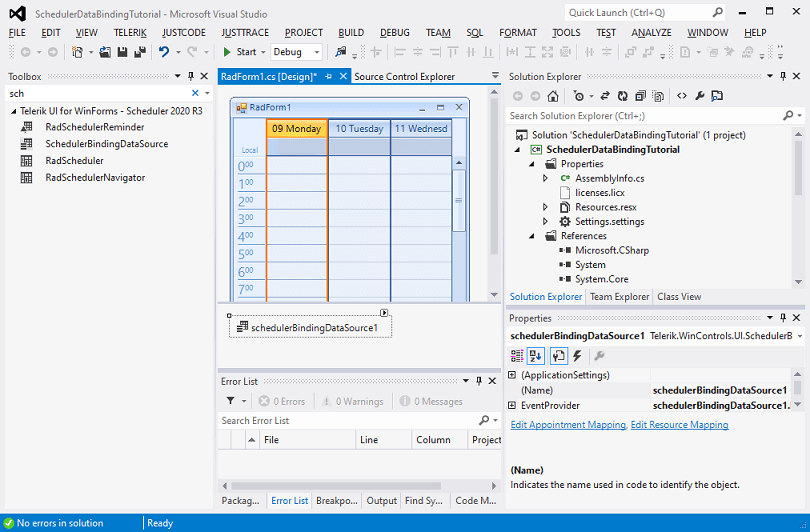This screenshot has height=532, width=810.
Task: Open the Properties object selector dropdown
Action: [x=800, y=336]
